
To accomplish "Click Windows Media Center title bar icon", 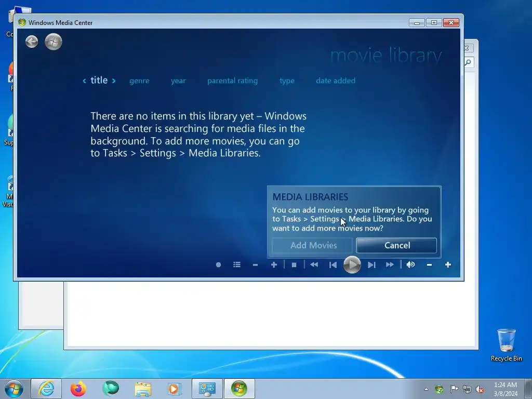I will point(22,22).
